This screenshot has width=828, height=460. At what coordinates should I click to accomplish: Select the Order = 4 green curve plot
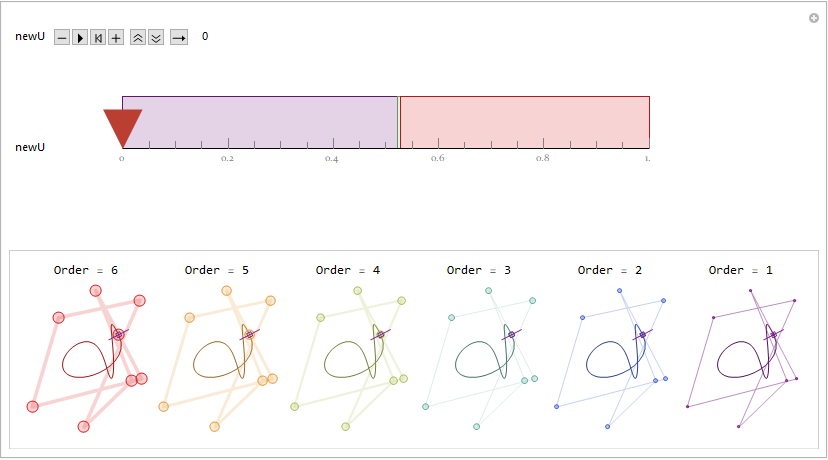tap(349, 359)
